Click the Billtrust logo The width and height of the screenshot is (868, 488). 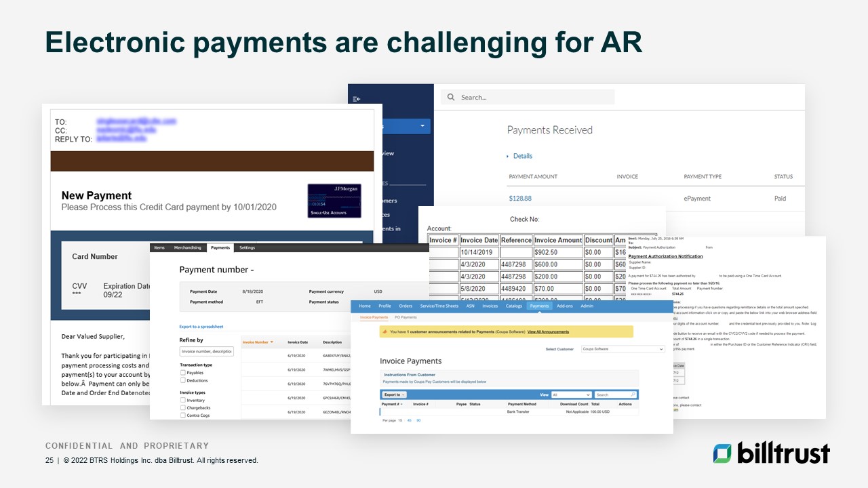tap(771, 453)
